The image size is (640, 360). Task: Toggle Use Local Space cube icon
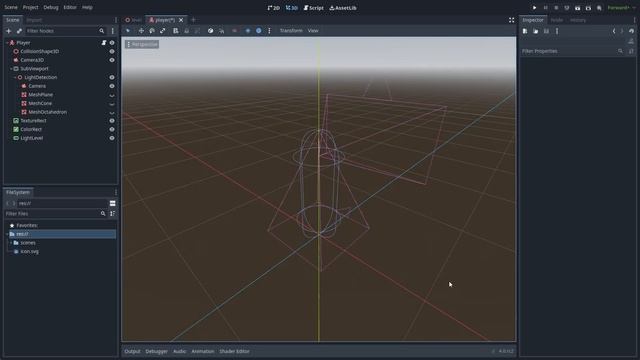point(210,31)
